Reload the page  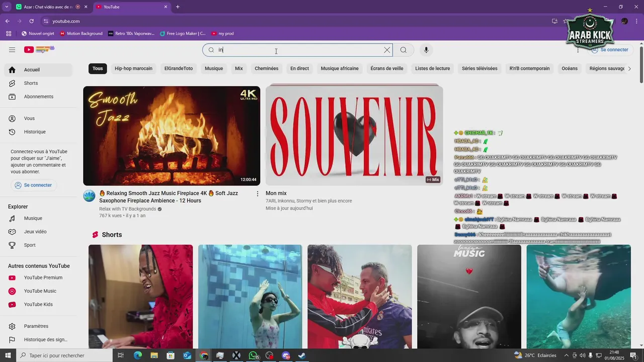tap(31, 21)
